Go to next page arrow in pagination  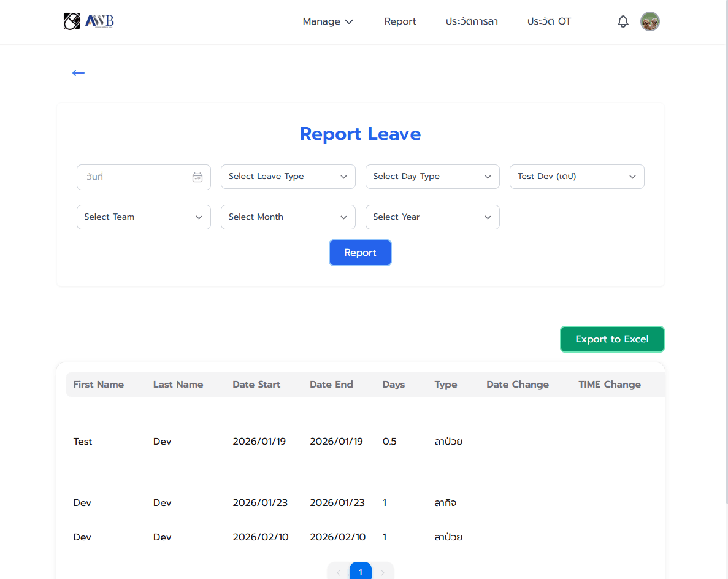click(x=383, y=572)
